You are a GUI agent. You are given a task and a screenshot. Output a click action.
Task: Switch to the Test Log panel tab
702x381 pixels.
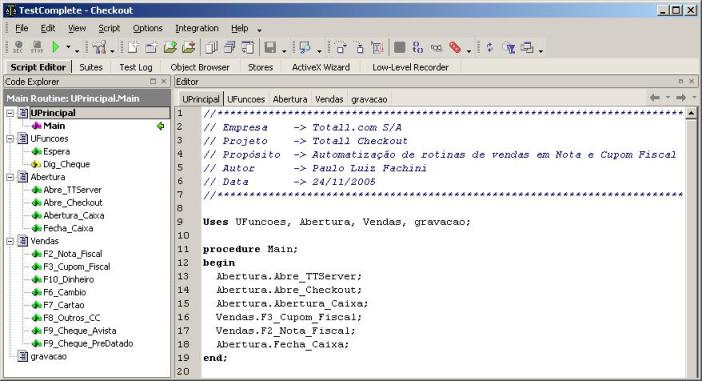[x=136, y=67]
